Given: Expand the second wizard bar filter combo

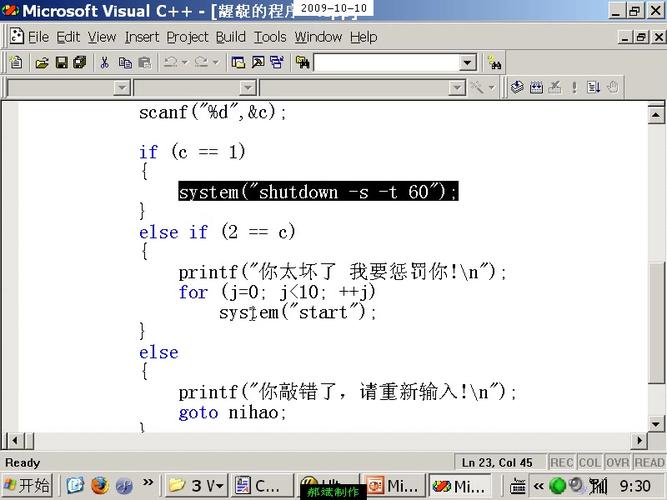Looking at the screenshot, I should [x=247, y=88].
